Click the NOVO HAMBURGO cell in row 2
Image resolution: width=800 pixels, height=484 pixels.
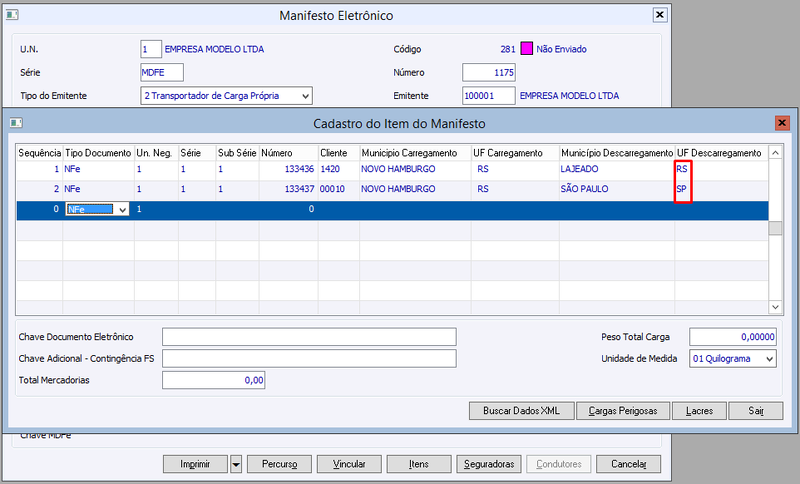coord(415,189)
